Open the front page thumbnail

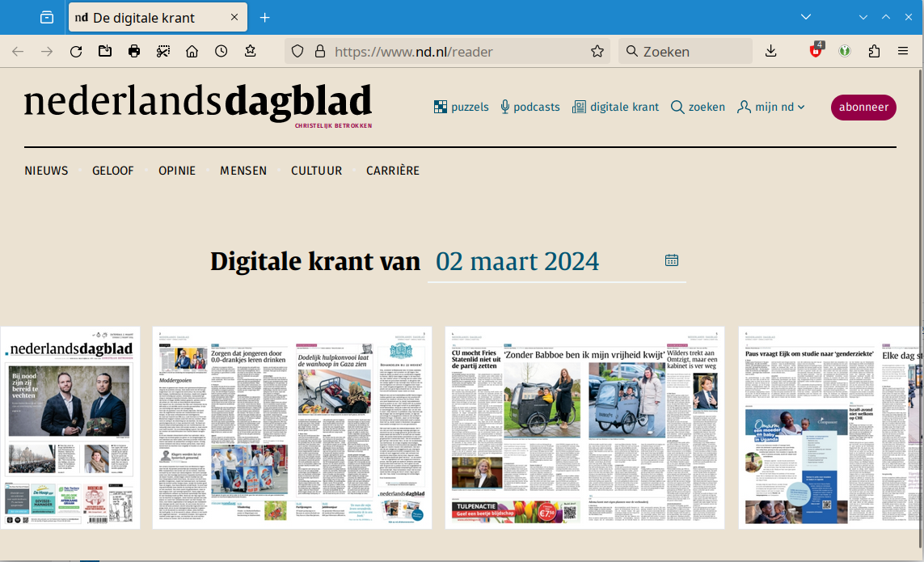70,428
